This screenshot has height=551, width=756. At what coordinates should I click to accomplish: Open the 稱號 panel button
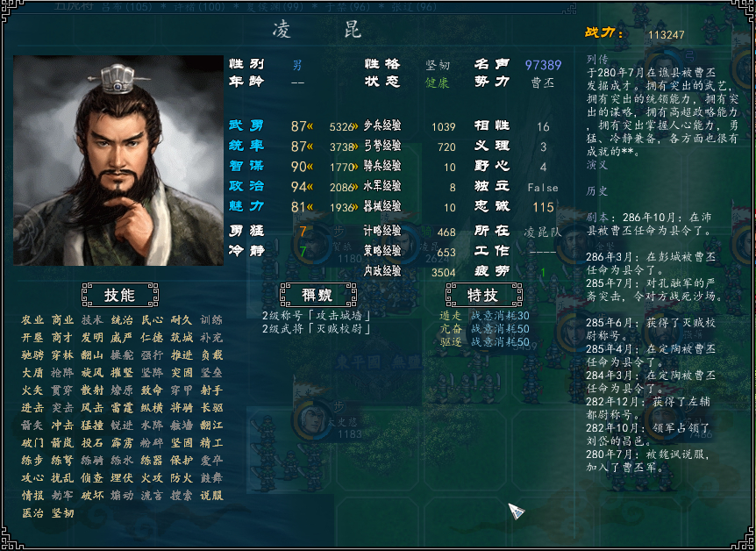317,295
